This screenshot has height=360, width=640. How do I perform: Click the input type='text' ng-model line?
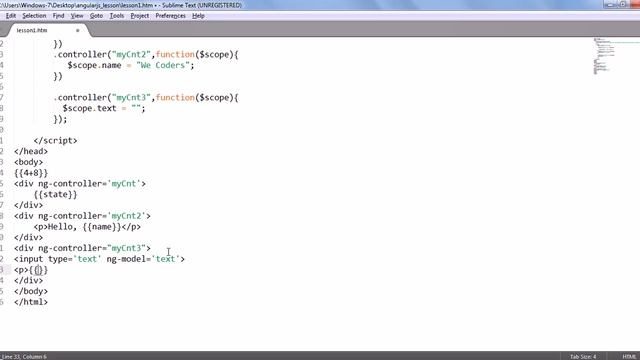[x=99, y=259]
